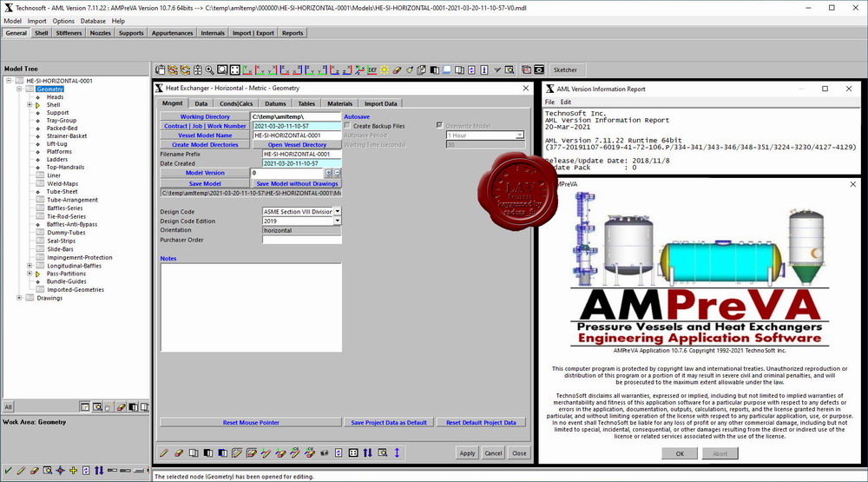Select Baffles-Series in the model tree
Image resolution: width=868 pixels, height=482 pixels.
click(65, 208)
